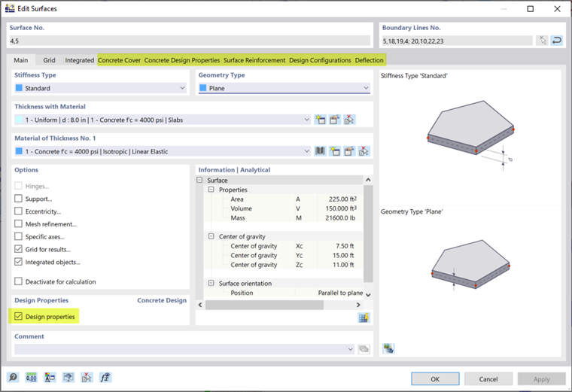Click information table export icon

click(x=364, y=318)
